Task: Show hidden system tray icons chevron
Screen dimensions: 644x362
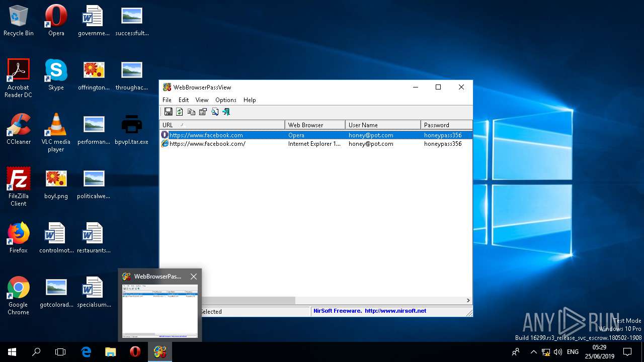Action: [534, 352]
